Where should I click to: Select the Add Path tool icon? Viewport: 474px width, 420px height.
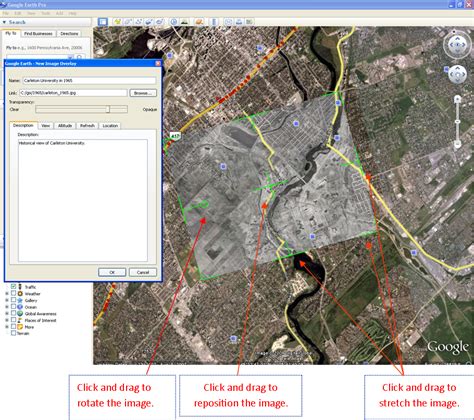pyautogui.click(x=139, y=22)
